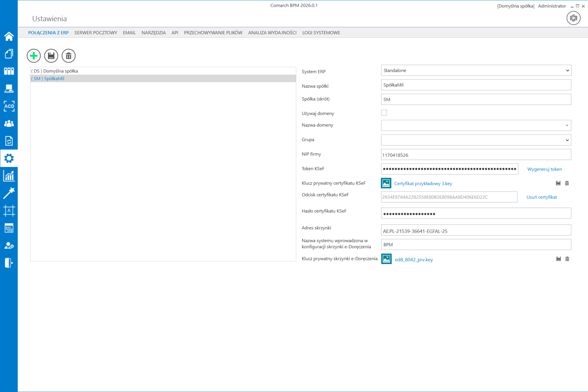The width and height of the screenshot is (588, 392).
Task: Click the save diskette toolbar button
Action: pos(51,56)
